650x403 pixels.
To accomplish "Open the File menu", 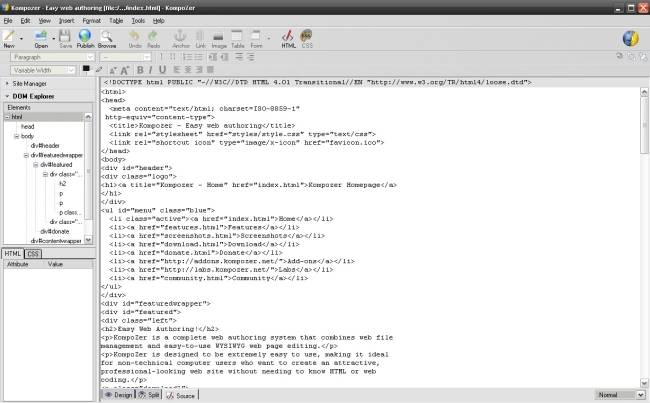I will click(8, 20).
